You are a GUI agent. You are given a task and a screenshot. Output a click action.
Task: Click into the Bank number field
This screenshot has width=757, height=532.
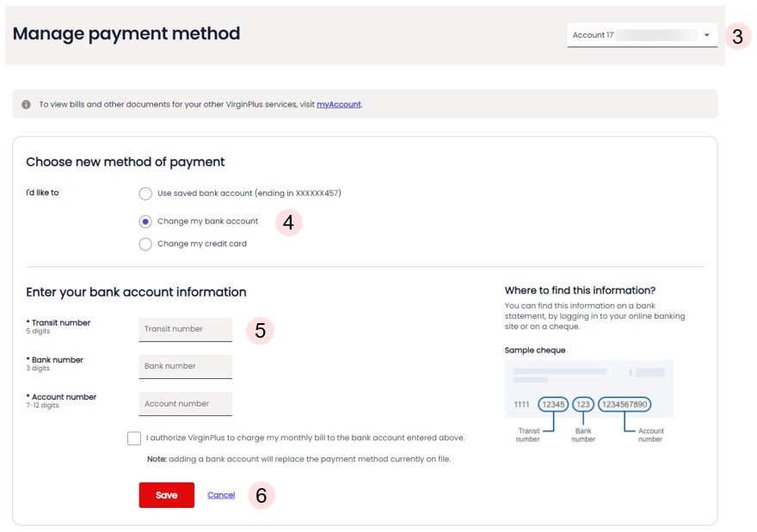click(x=185, y=366)
